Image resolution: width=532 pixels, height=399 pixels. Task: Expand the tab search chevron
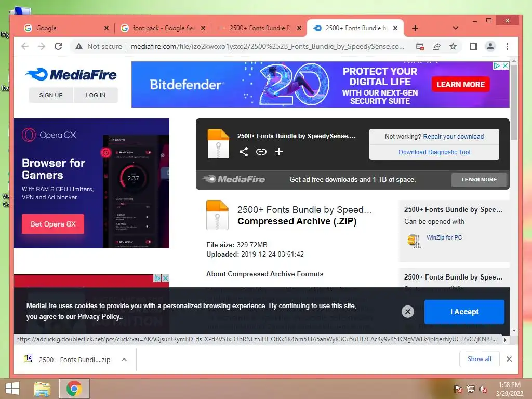click(456, 28)
